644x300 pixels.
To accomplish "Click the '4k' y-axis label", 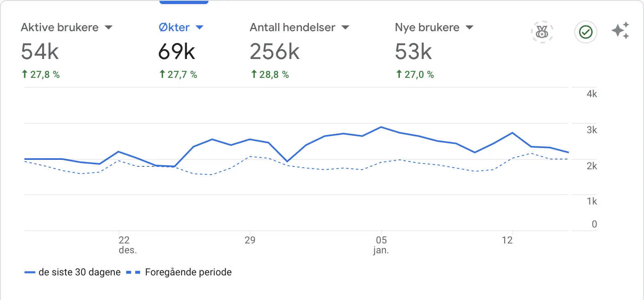I will pos(592,94).
